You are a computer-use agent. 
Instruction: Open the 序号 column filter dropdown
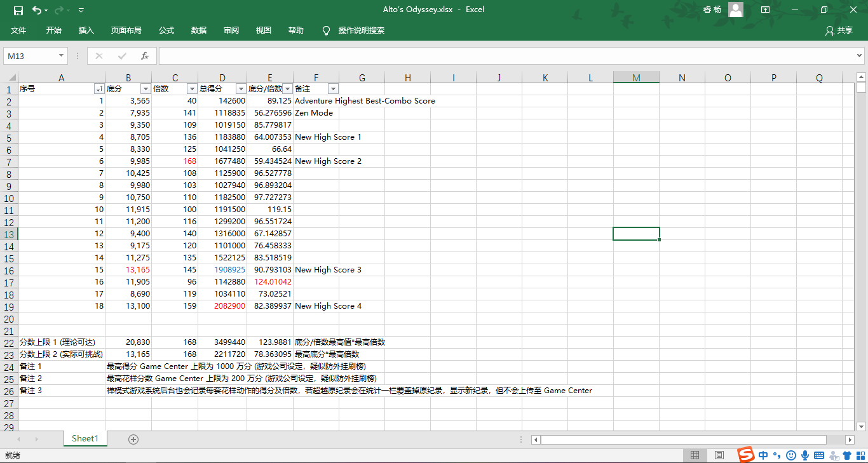[x=99, y=89]
